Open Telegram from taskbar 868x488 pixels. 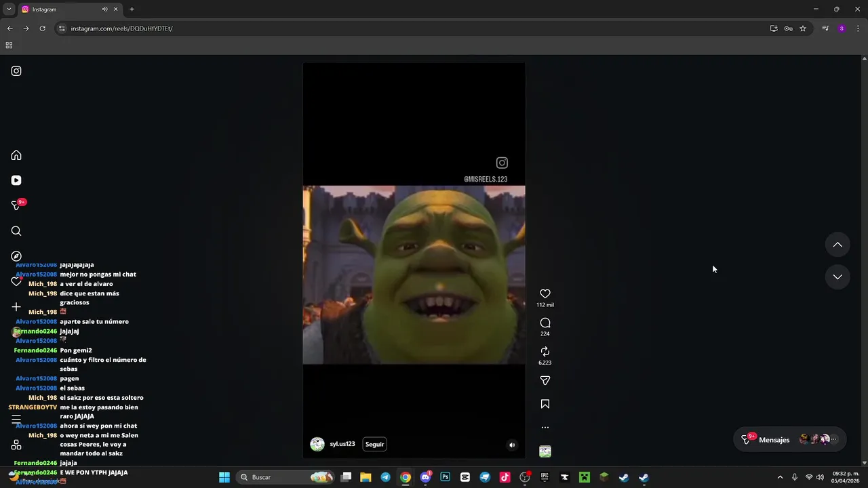pos(385,477)
